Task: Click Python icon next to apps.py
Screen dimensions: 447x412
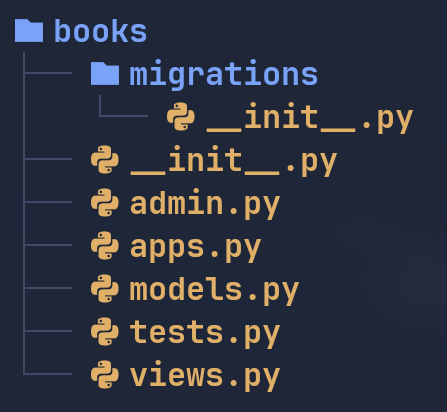Action: (x=105, y=246)
